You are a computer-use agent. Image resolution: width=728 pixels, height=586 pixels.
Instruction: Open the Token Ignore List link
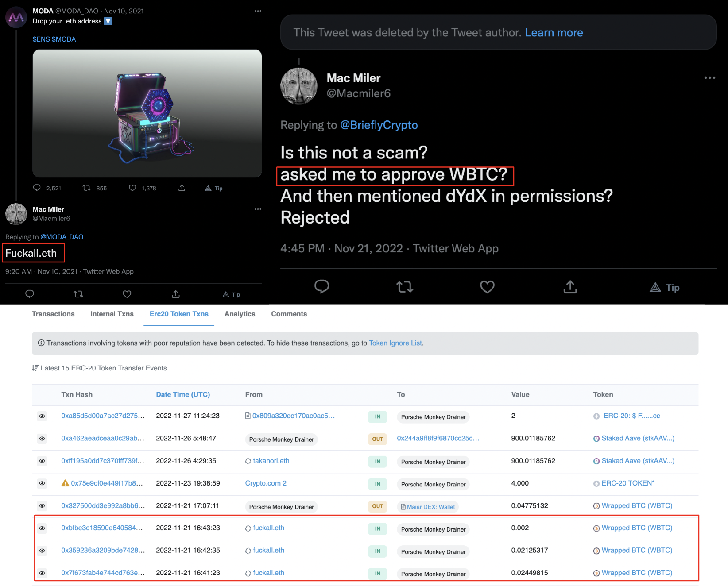click(x=395, y=343)
